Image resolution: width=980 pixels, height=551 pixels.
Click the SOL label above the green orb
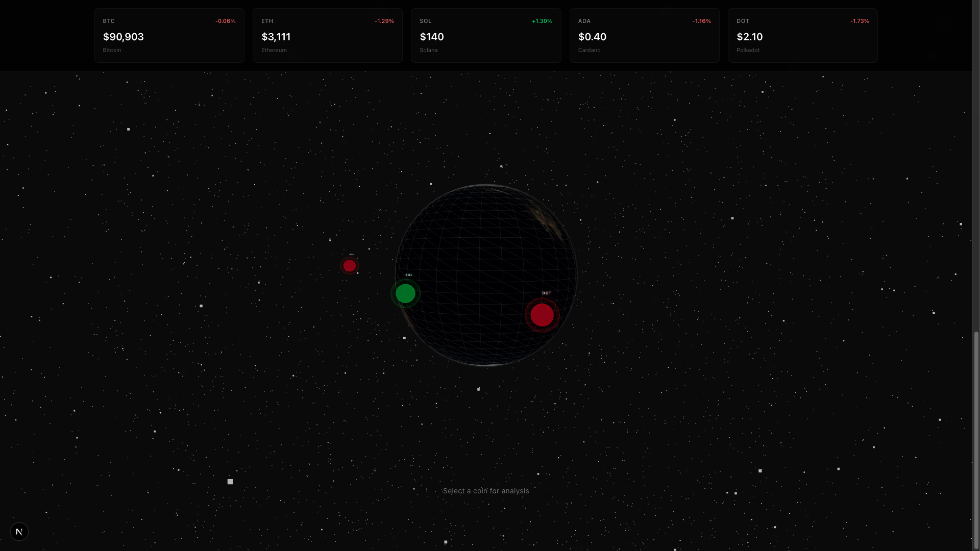pyautogui.click(x=409, y=274)
